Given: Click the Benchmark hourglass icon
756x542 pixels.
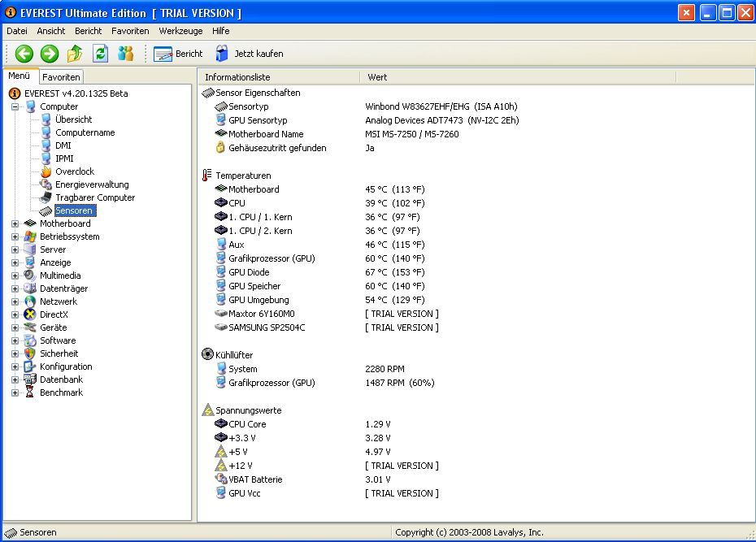Looking at the screenshot, I should [30, 392].
